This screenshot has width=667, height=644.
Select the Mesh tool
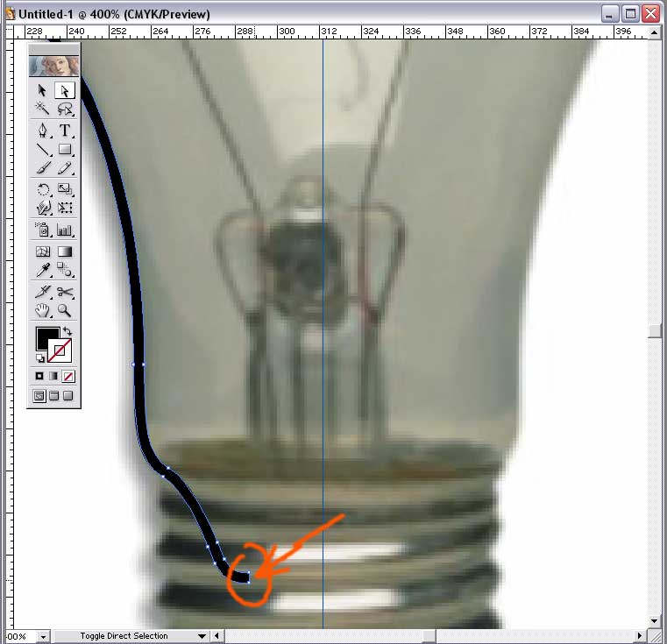click(x=42, y=251)
